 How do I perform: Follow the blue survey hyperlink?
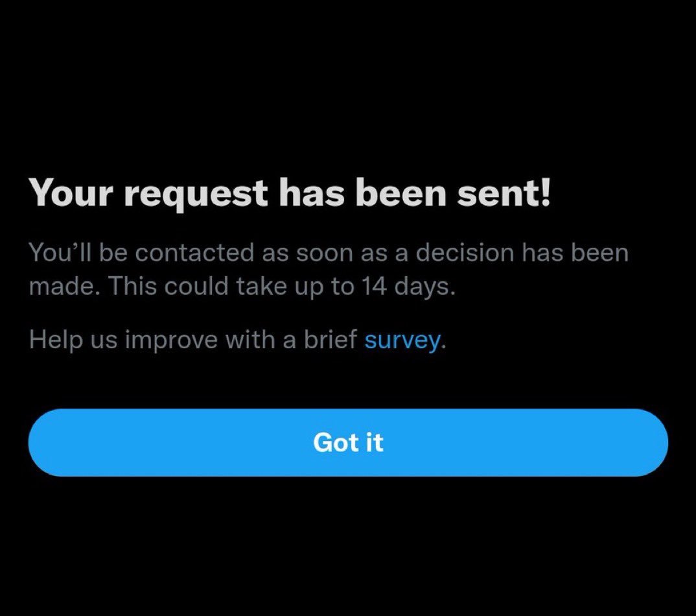tap(402, 340)
